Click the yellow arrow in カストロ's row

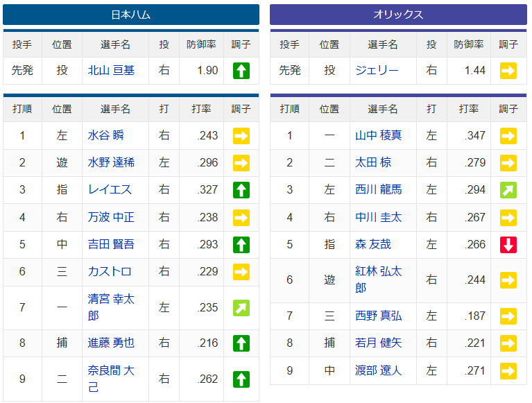241,272
